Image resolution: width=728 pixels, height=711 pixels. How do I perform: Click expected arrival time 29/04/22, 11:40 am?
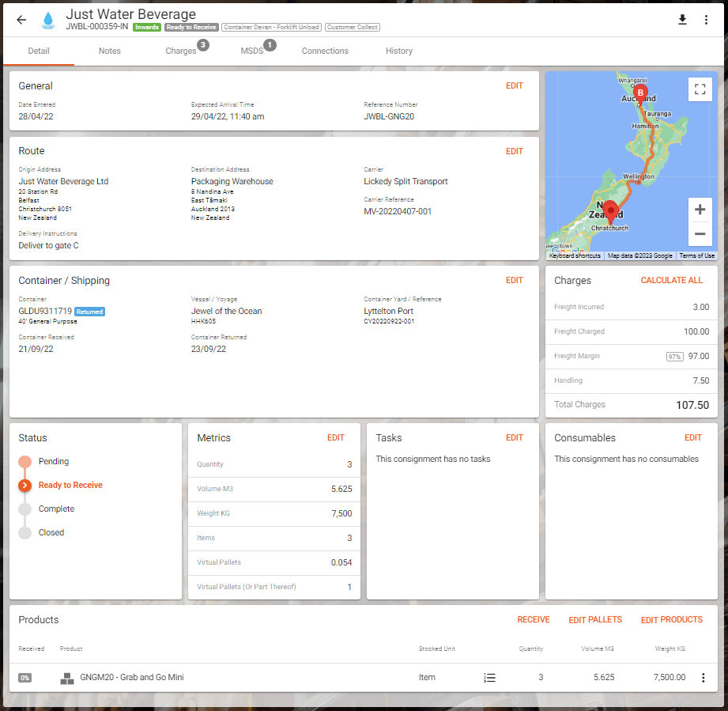pos(228,116)
